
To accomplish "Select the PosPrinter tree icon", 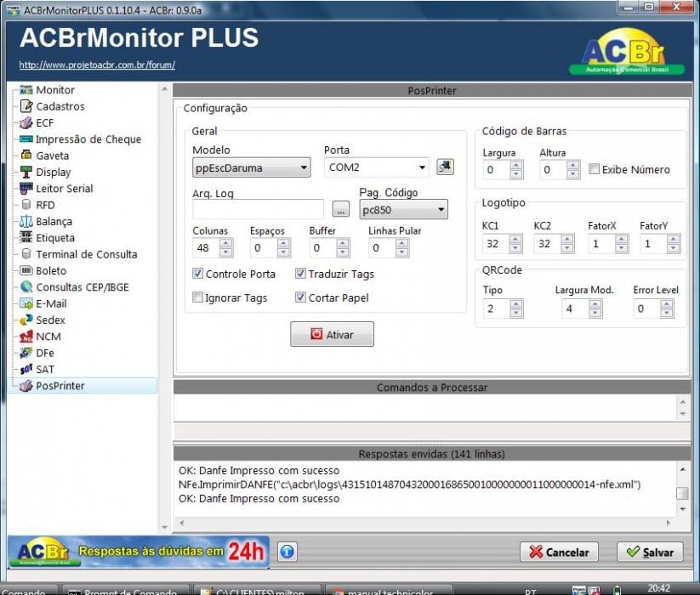I will point(26,386).
